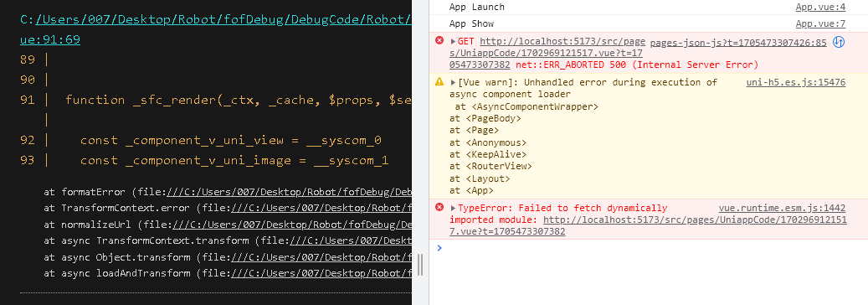
Task: Click the console input prompt line
Action: [648, 248]
